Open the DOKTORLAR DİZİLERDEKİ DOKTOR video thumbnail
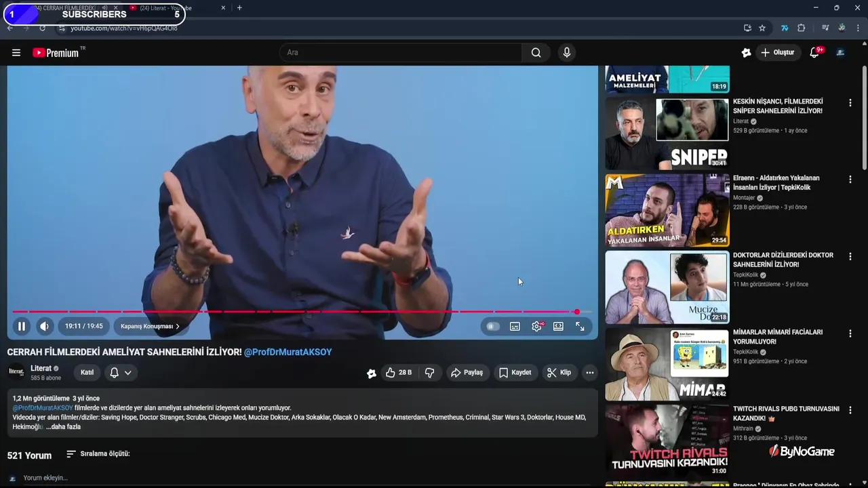The width and height of the screenshot is (868, 488). point(667,287)
